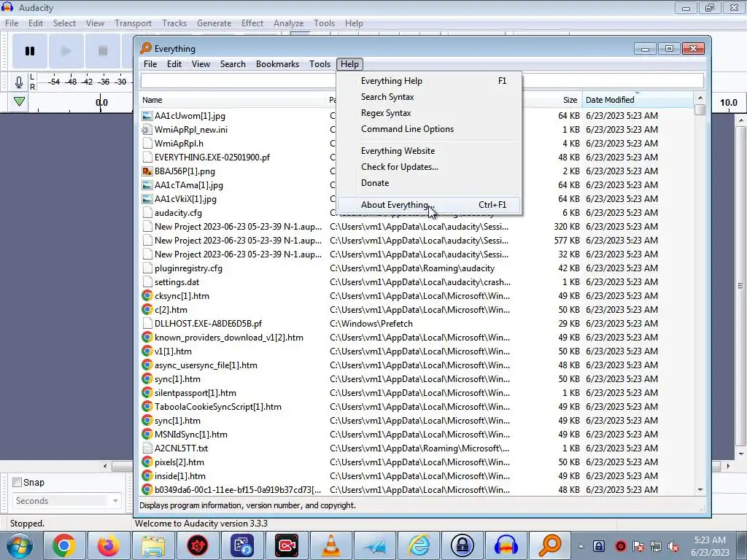Click the muted volume tray icon
The image size is (747, 560).
tap(673, 547)
